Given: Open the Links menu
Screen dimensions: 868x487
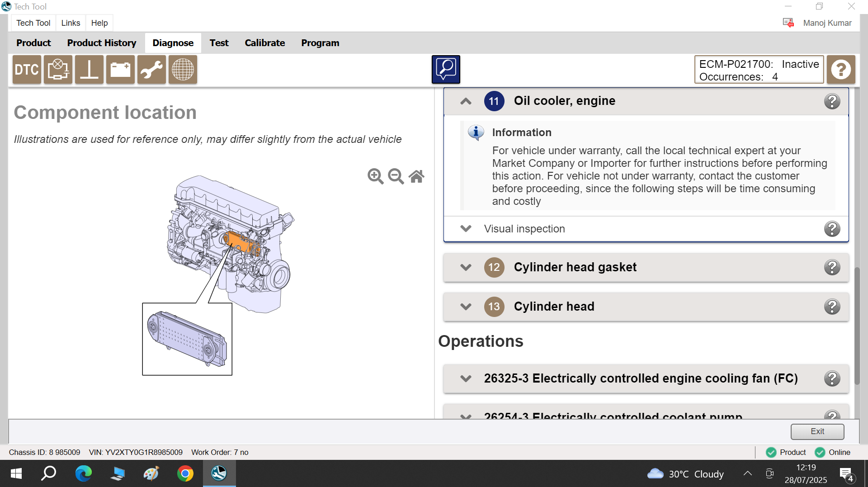Looking at the screenshot, I should [71, 23].
